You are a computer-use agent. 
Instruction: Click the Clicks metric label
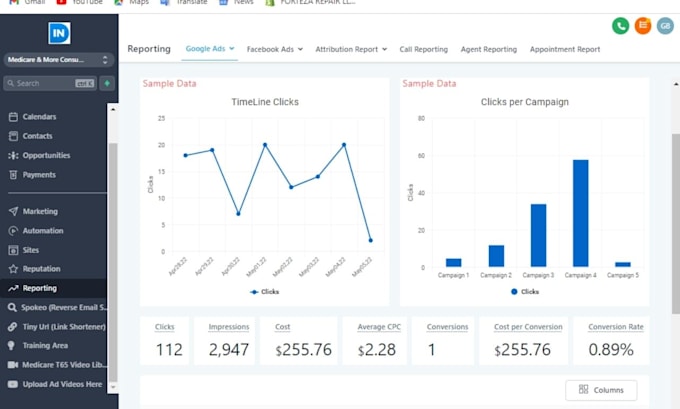point(164,327)
